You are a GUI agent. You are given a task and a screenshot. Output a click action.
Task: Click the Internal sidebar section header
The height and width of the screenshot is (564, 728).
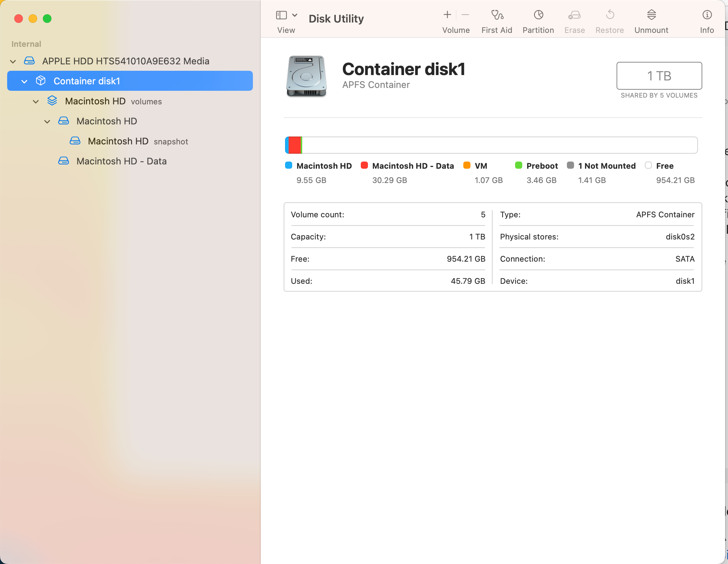pos(26,44)
